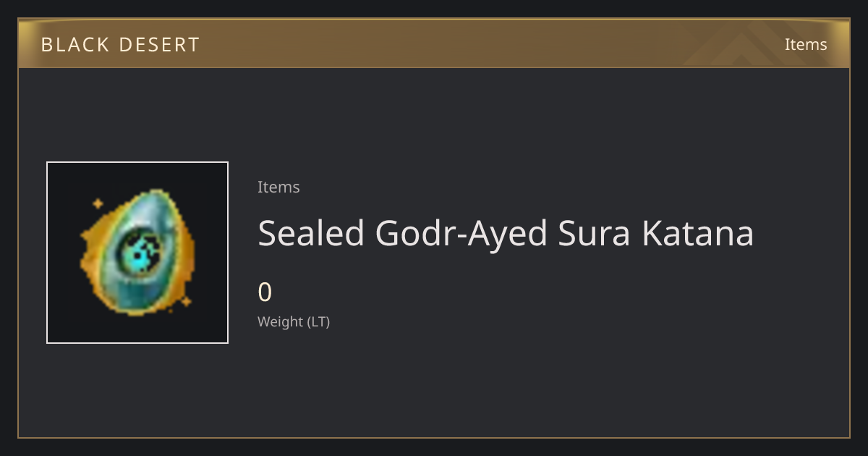The width and height of the screenshot is (868, 456).
Task: Click the golden sparkle above the egg
Action: [98, 204]
